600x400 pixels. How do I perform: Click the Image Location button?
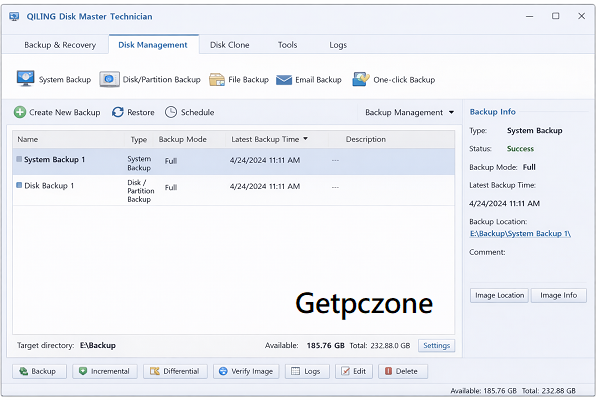pyautogui.click(x=499, y=296)
